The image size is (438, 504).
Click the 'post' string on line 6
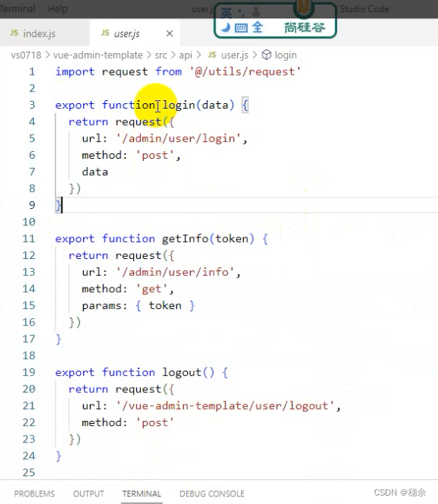point(155,155)
